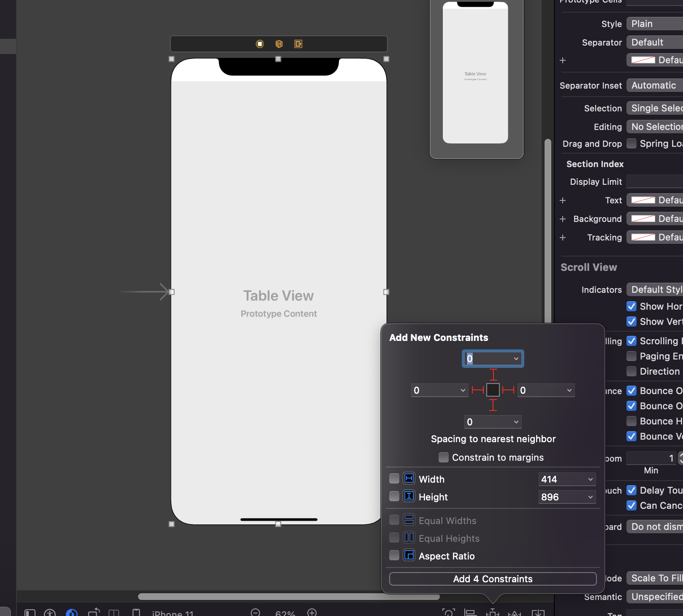Open the accessibility options icon
683x616 pixels.
[50, 613]
